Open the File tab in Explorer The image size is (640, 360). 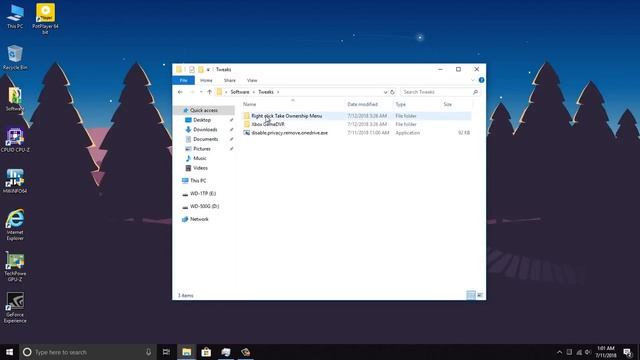(184, 80)
